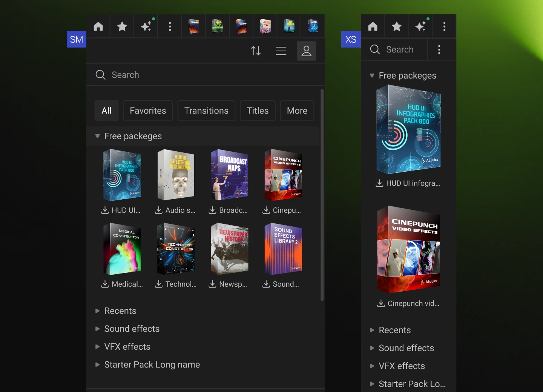Viewport: 543px width, 392px height.
Task: Select HUD UI Infographics thumbnail in SM panel
Action: coord(122,175)
